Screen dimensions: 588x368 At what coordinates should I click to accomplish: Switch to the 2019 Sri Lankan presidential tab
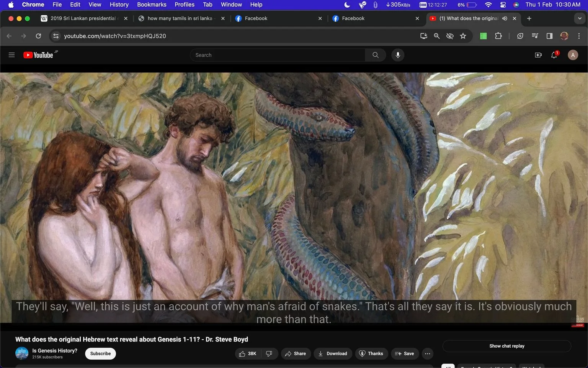[83, 18]
